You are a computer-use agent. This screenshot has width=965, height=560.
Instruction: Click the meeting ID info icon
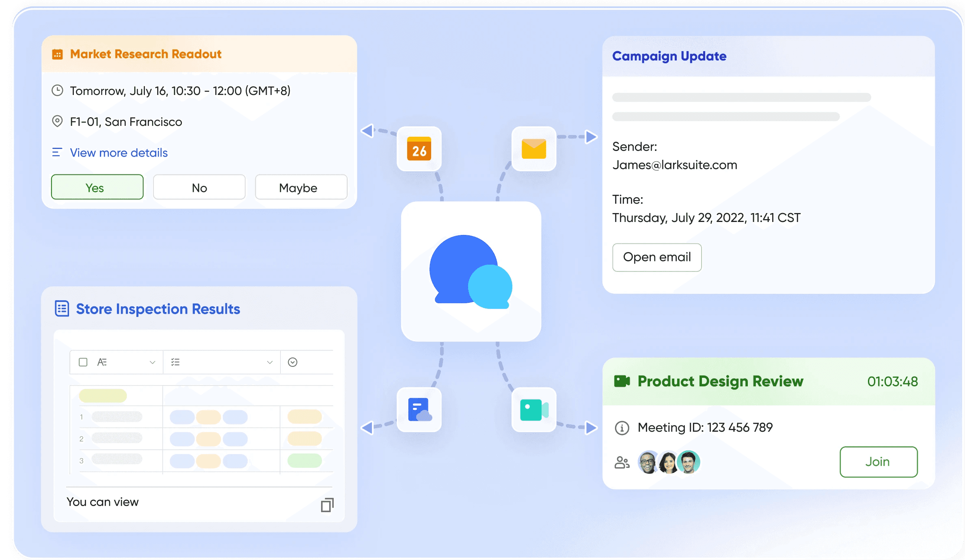622,428
